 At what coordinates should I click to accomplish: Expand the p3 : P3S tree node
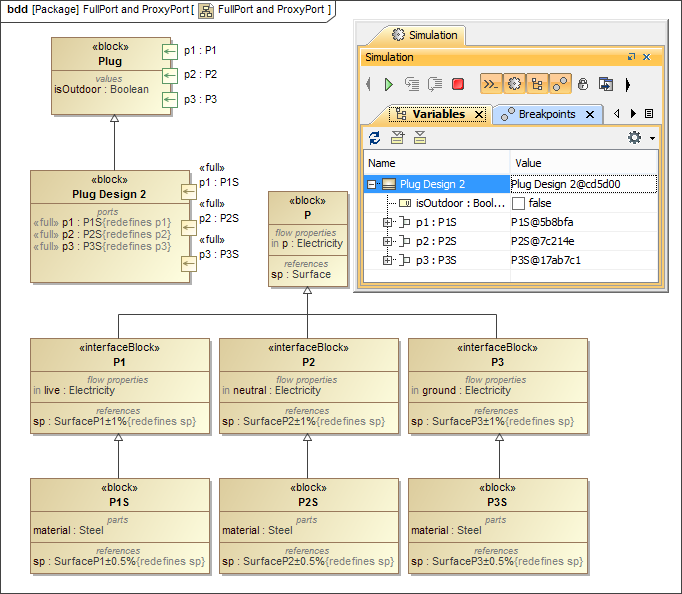click(x=387, y=260)
